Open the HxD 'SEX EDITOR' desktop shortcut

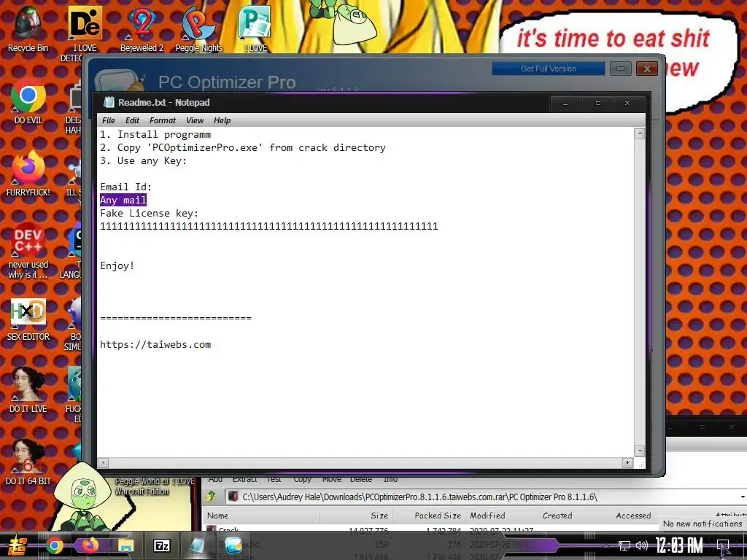click(28, 319)
